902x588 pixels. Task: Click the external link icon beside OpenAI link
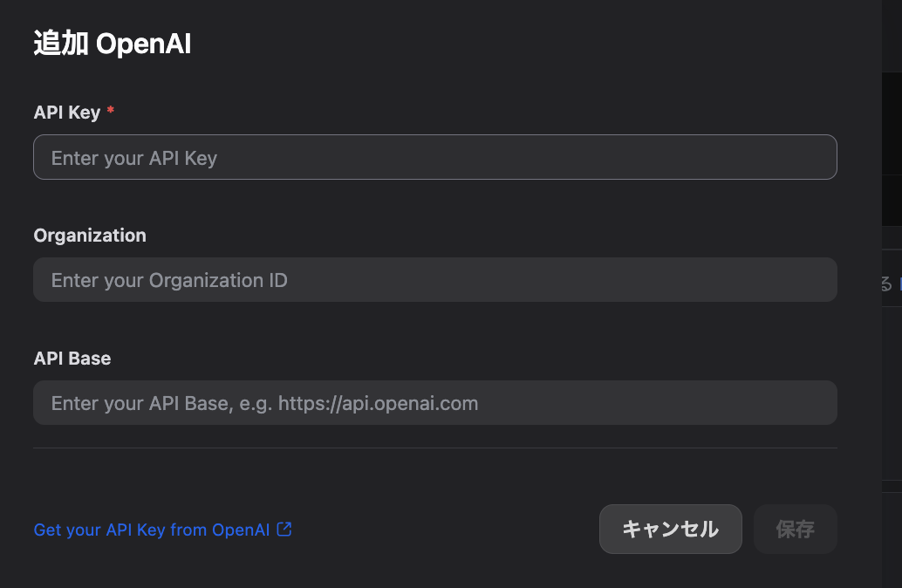coord(285,529)
